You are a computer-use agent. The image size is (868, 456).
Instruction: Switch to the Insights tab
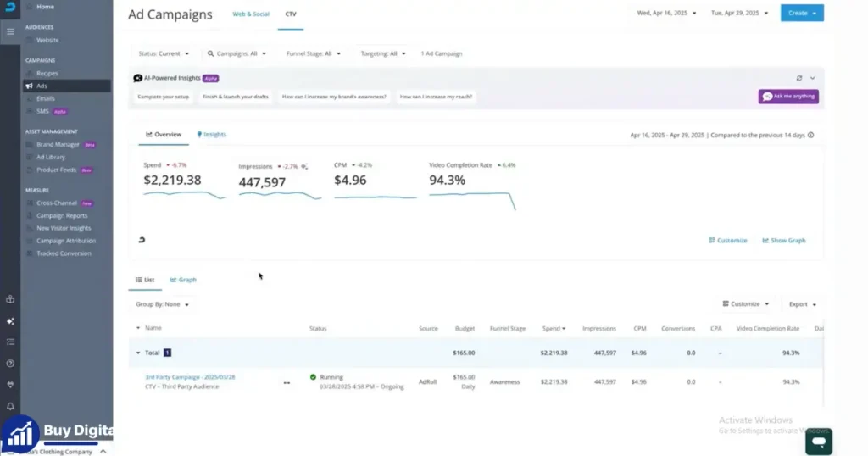pos(211,135)
